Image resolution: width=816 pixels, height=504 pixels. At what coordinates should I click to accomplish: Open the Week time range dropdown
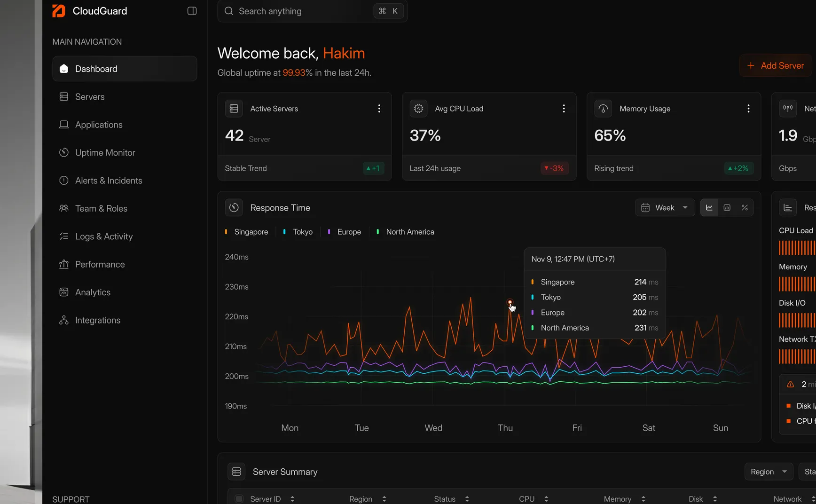point(665,208)
